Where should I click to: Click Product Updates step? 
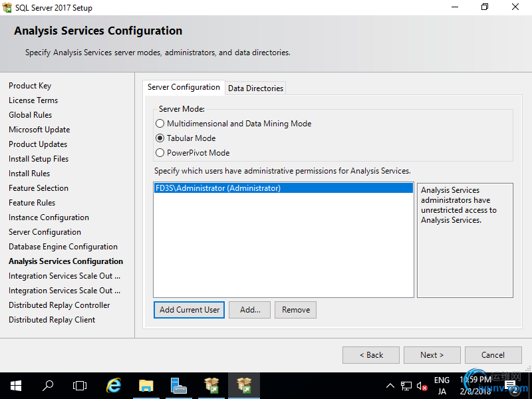click(x=38, y=144)
